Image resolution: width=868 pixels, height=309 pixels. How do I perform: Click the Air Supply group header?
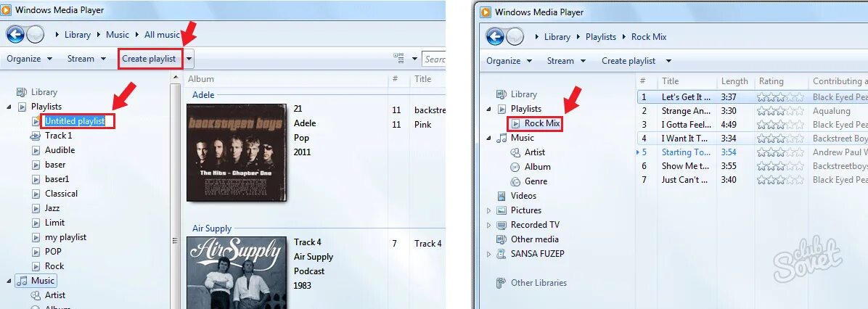212,228
